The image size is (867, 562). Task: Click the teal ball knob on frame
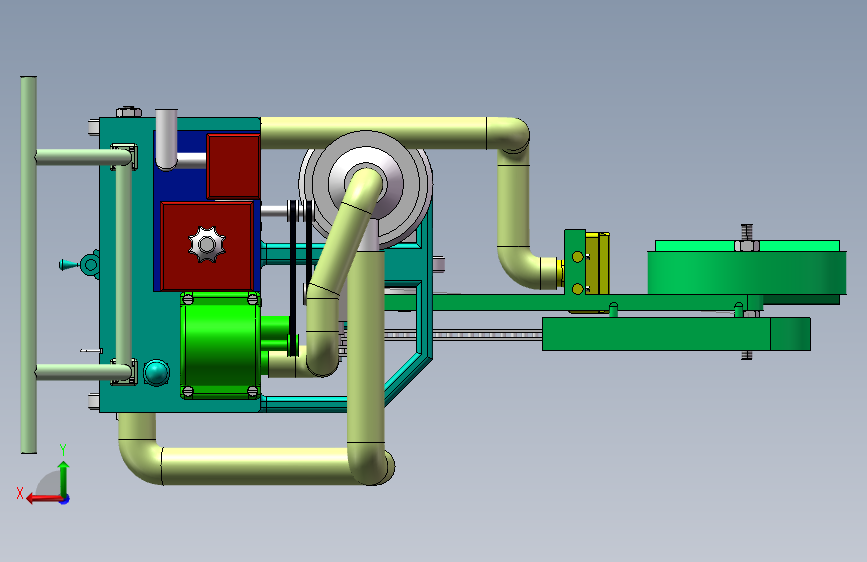[156, 372]
